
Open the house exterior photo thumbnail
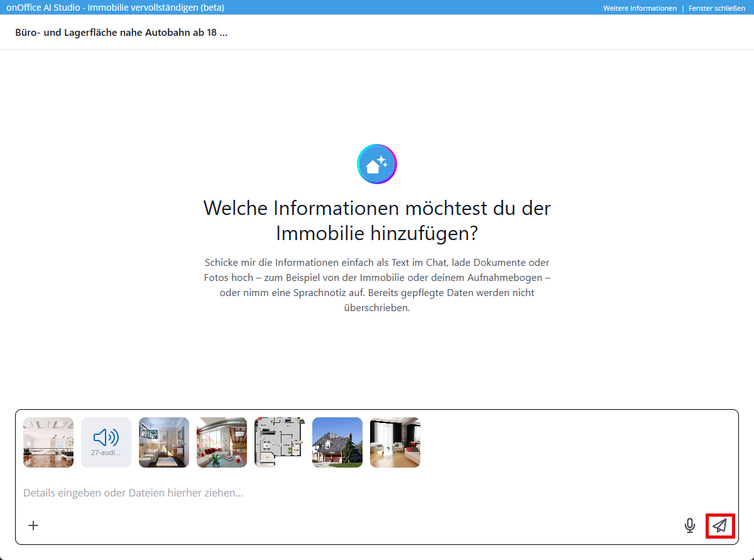point(337,442)
